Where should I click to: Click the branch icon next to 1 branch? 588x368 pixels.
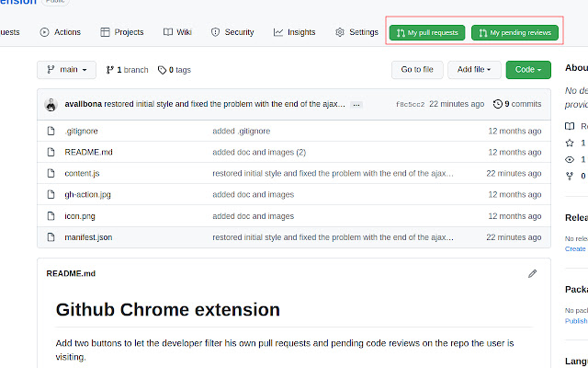click(x=109, y=70)
